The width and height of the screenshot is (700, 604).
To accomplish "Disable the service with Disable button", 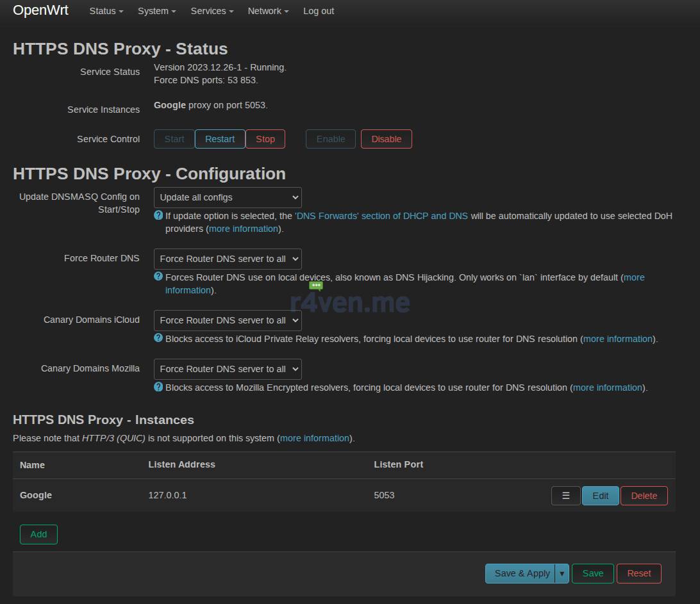I will coord(386,139).
